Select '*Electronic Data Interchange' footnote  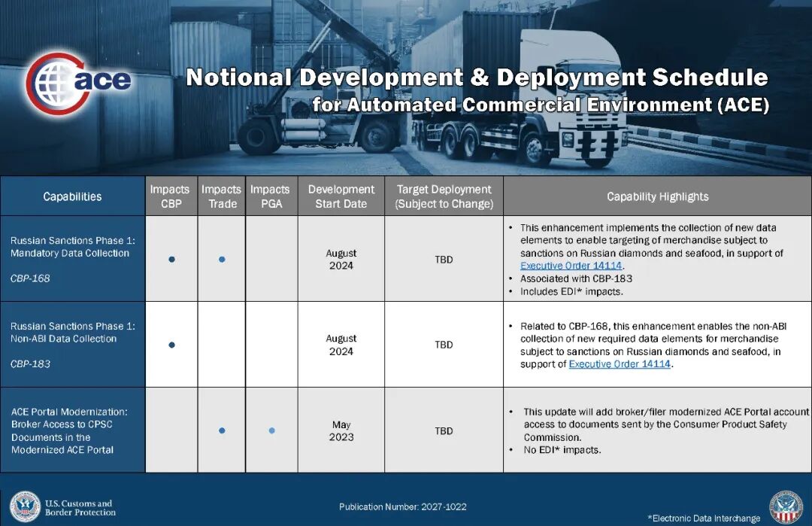(x=704, y=518)
